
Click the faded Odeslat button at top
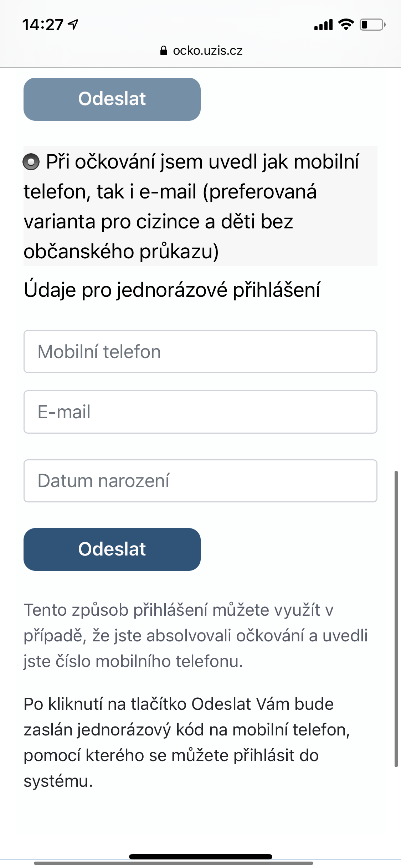pos(112,99)
